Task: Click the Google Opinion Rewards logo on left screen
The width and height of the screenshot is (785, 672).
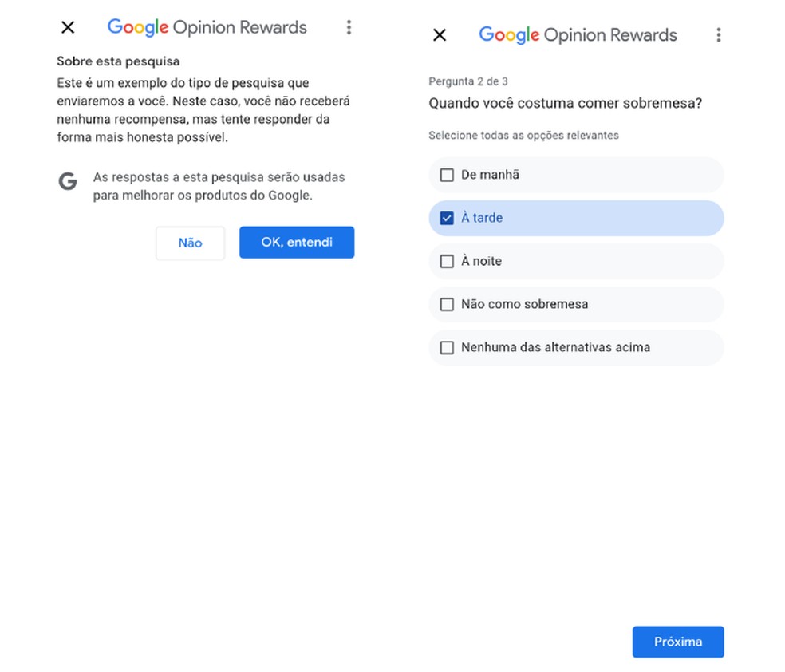Action: (x=207, y=28)
